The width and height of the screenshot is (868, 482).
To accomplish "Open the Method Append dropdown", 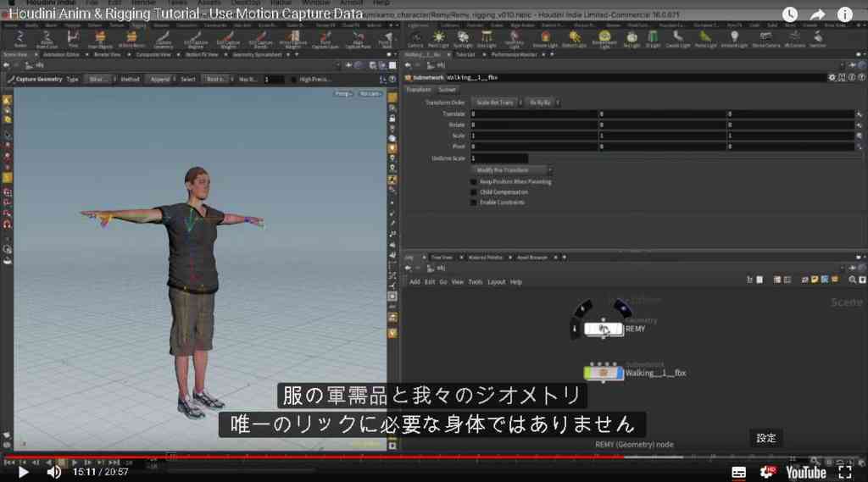I will click(162, 80).
